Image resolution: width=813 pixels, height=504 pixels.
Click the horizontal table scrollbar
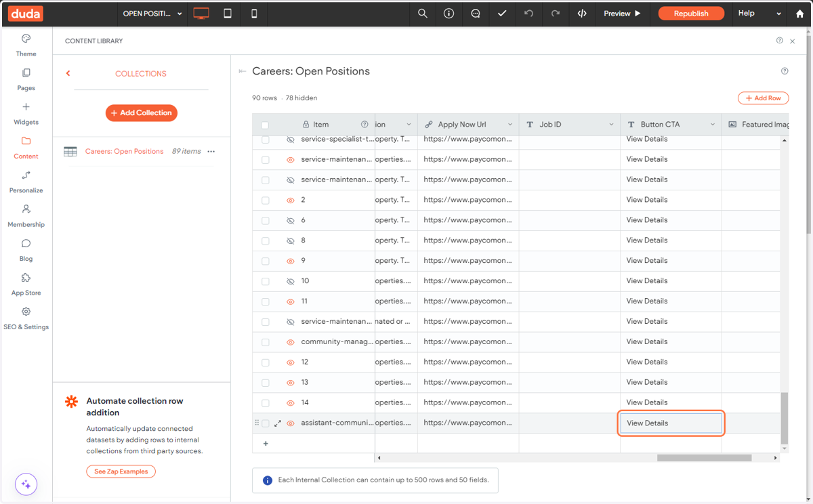click(x=704, y=458)
